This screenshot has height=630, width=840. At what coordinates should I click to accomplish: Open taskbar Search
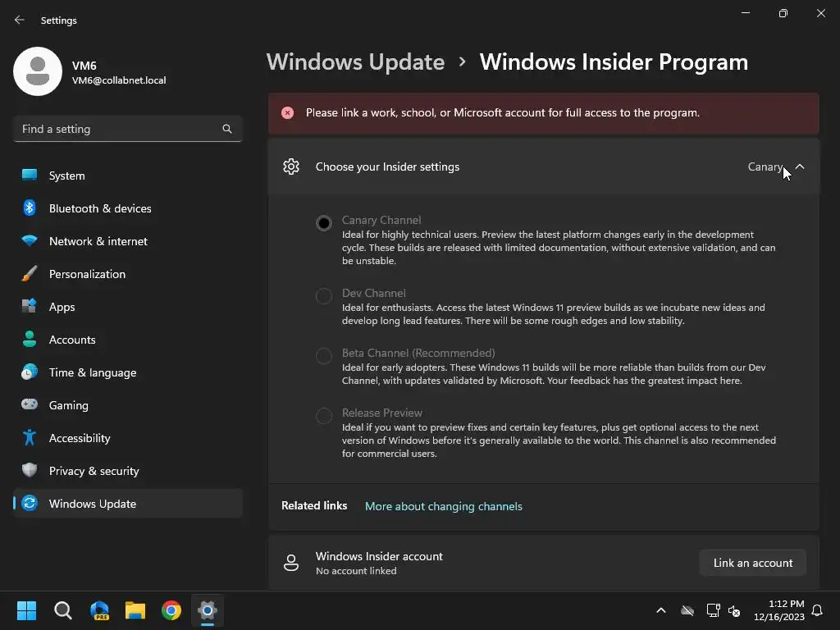pyautogui.click(x=62, y=610)
